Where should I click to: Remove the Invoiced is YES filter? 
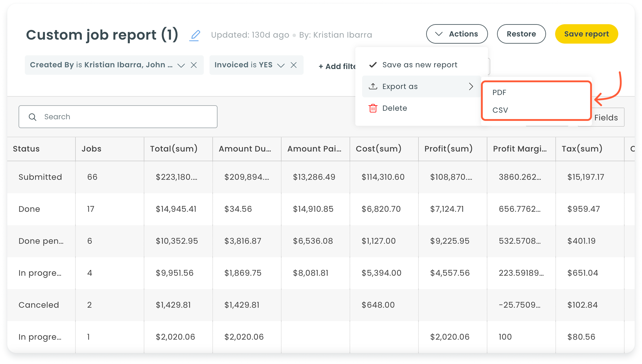(x=293, y=65)
